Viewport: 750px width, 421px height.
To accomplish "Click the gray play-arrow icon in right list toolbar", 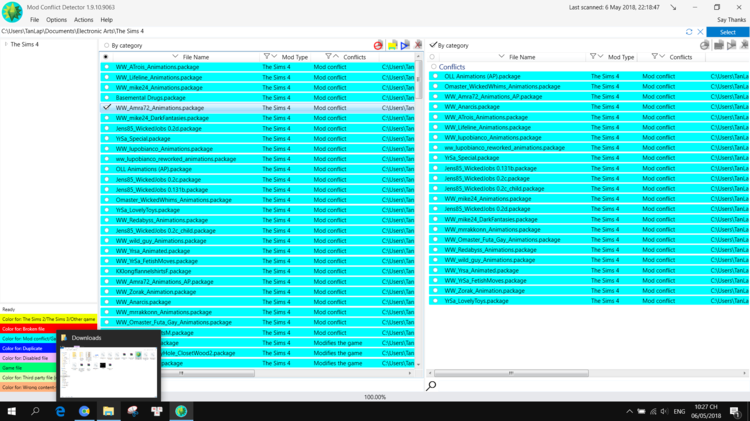I will tap(731, 45).
